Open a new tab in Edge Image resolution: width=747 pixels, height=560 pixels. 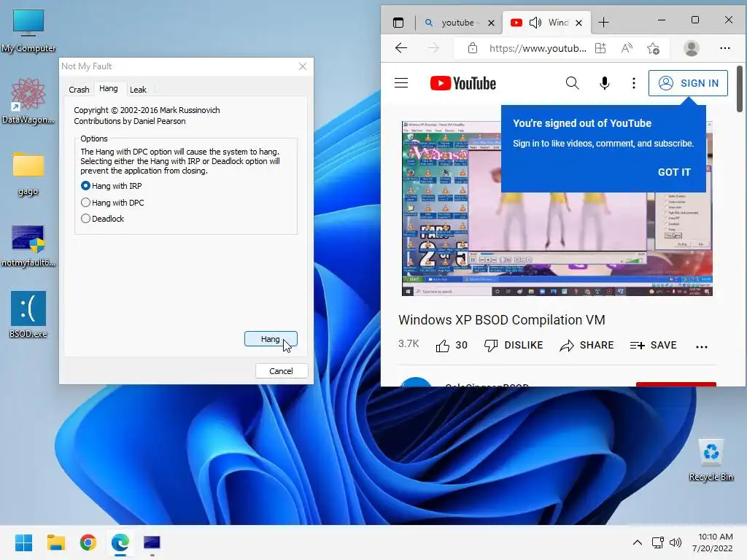point(603,23)
